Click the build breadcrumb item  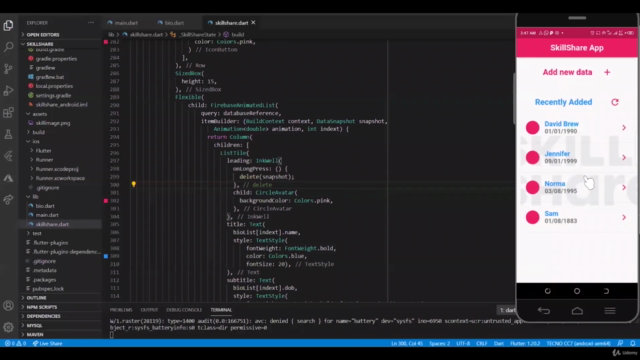click(234, 35)
